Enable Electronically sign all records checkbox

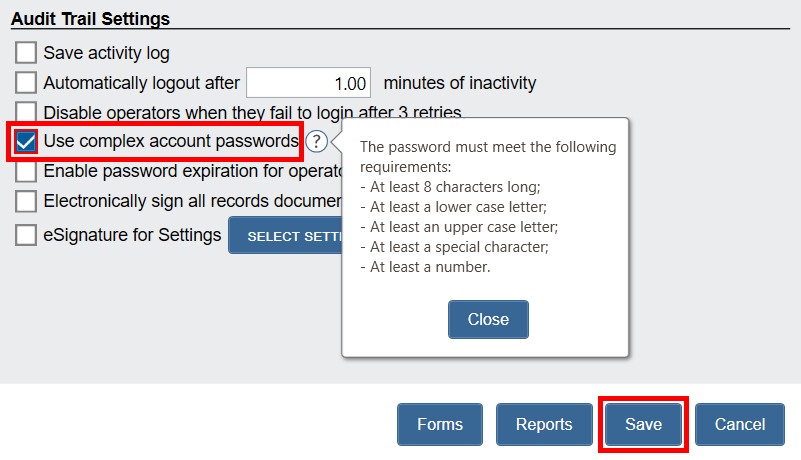26,201
